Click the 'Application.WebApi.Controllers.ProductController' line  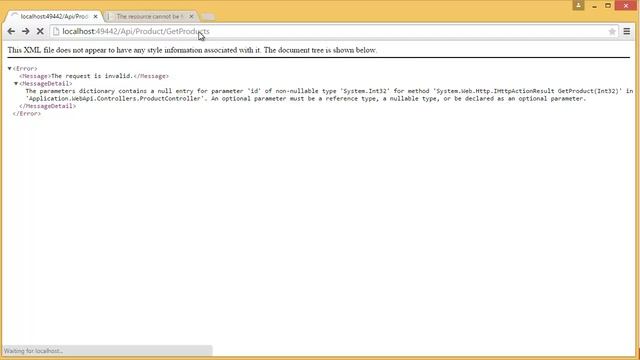pyautogui.click(x=306, y=99)
